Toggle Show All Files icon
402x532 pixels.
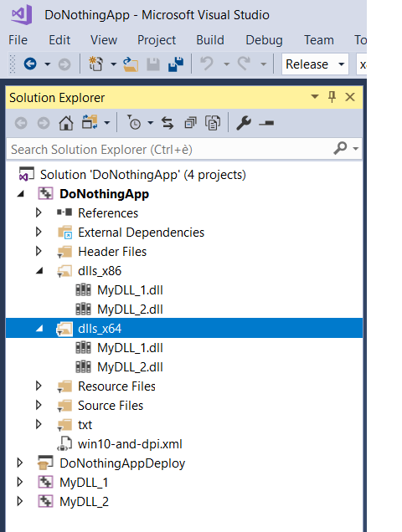pos(213,123)
